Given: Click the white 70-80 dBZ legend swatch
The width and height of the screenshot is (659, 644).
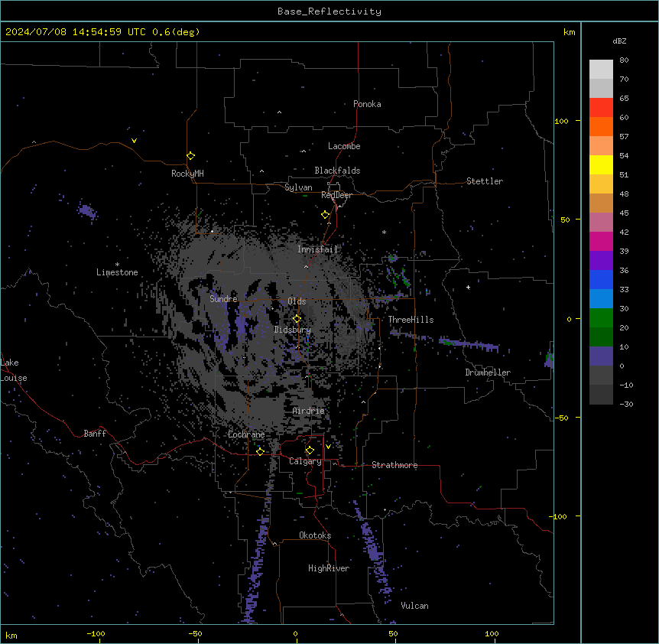Looking at the screenshot, I should pyautogui.click(x=601, y=70).
